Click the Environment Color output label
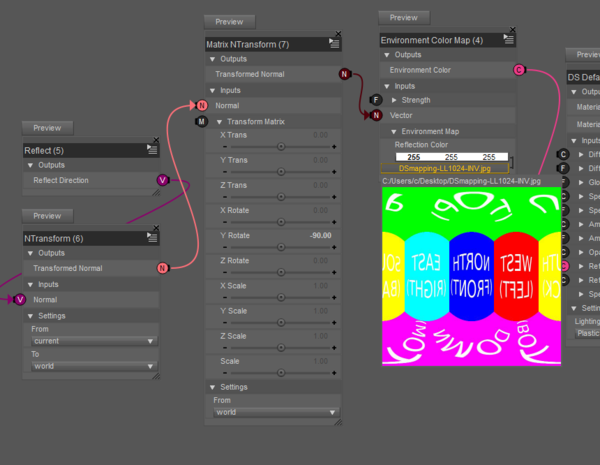This screenshot has width=600, height=465. tap(420, 70)
